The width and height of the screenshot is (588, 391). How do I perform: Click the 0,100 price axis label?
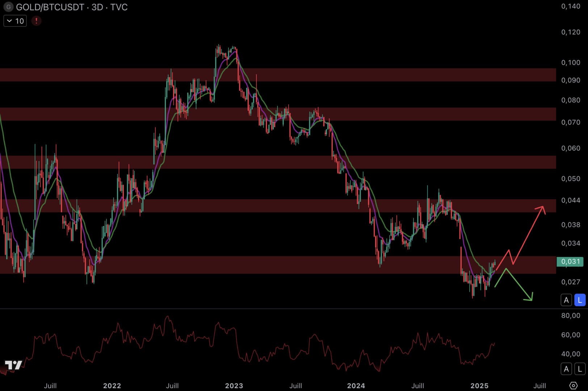571,63
